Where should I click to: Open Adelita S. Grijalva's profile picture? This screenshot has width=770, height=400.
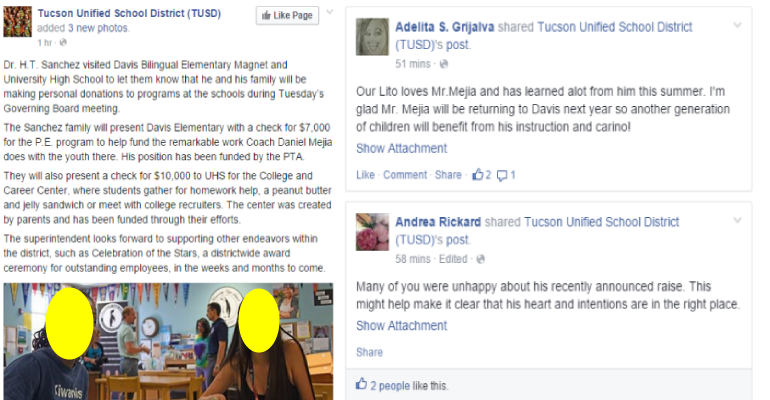372,36
